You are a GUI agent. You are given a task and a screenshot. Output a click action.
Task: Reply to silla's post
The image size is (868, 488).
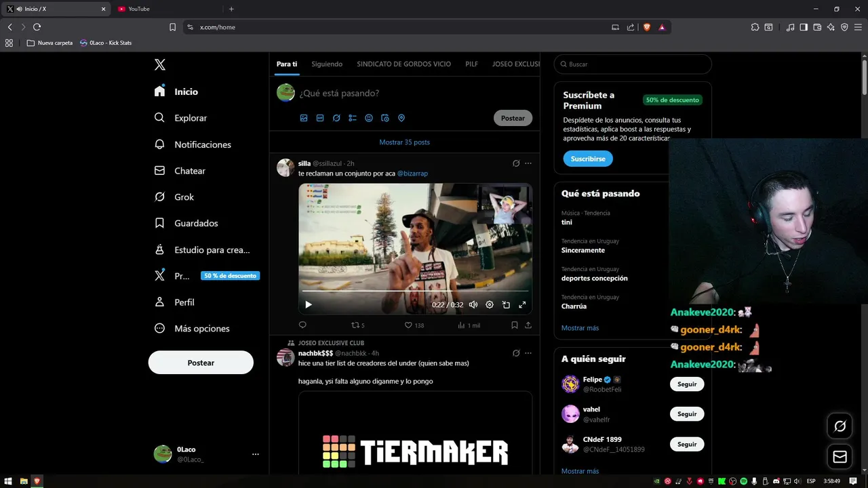[x=302, y=325]
